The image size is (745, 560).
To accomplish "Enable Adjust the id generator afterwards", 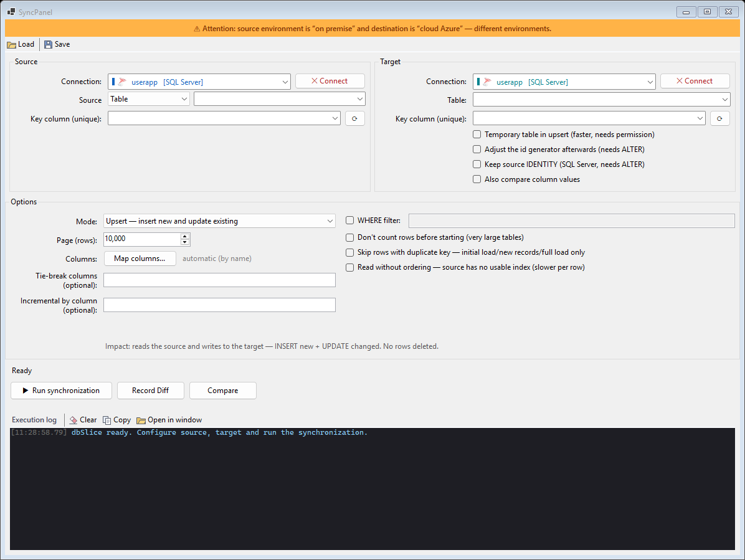I will [x=477, y=149].
